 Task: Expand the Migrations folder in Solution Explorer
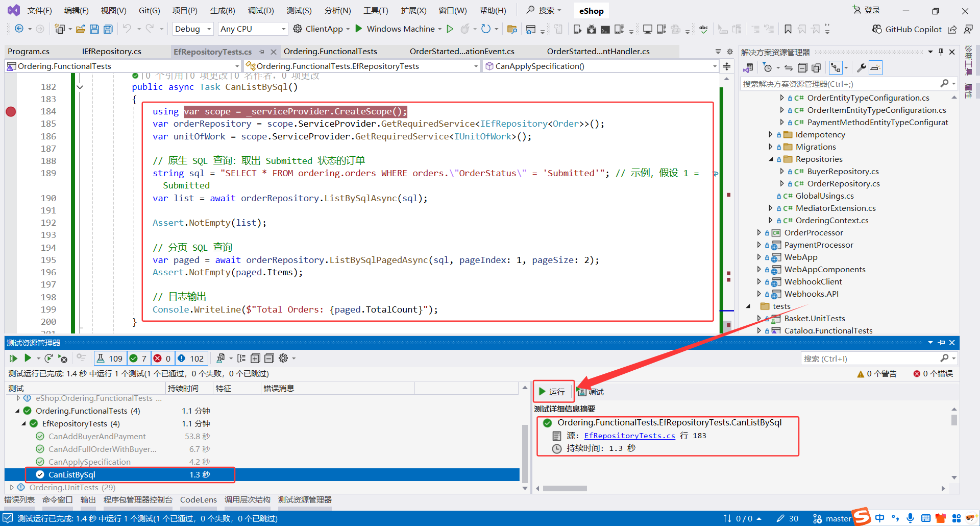[770, 147]
